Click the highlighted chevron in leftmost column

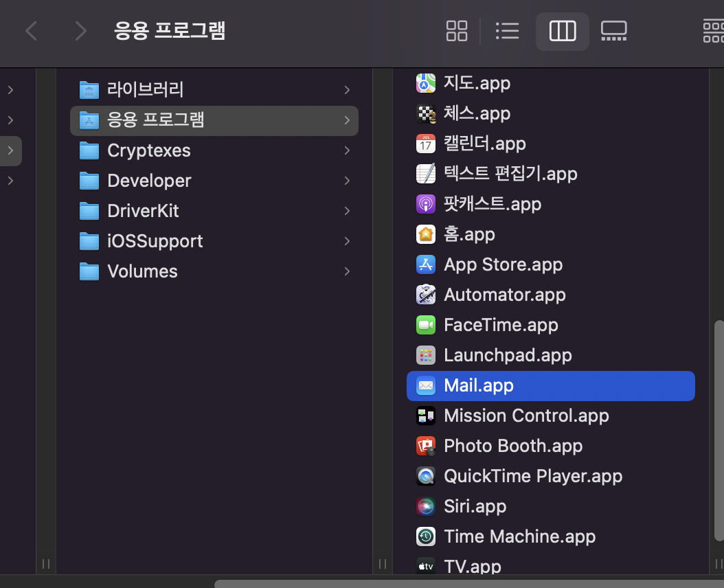tap(10, 150)
